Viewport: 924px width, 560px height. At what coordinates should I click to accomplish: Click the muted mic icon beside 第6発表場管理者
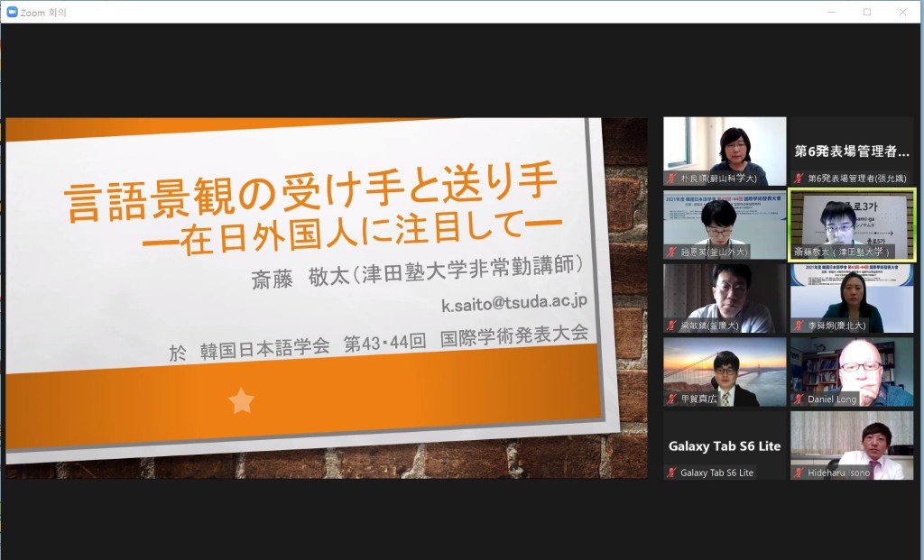point(799,179)
